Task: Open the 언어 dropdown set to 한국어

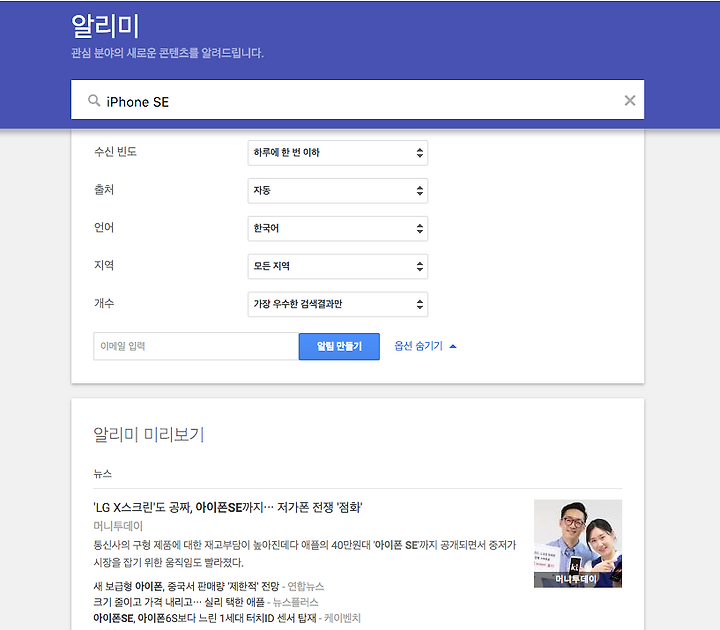Action: 338,229
